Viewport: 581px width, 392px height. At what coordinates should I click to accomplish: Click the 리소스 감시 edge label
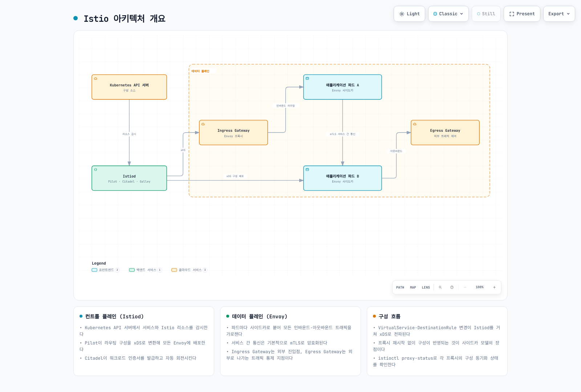(129, 134)
